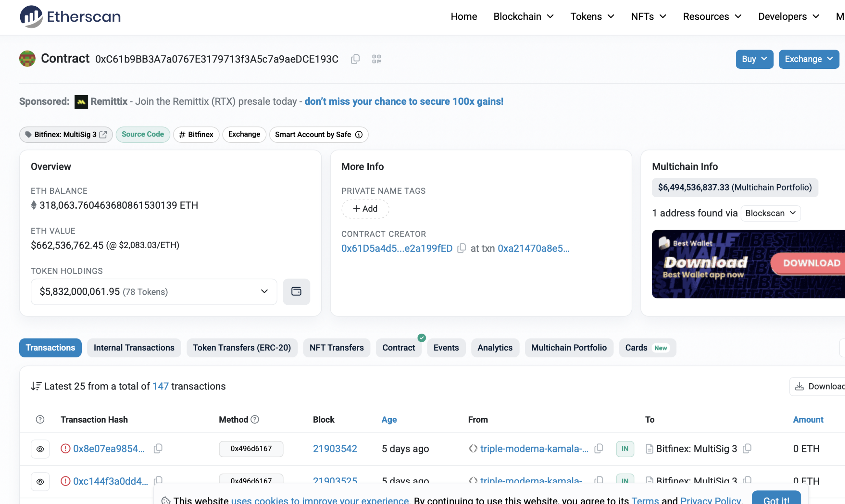This screenshot has width=845, height=504.
Task: Expand the Resources menu
Action: (x=712, y=16)
